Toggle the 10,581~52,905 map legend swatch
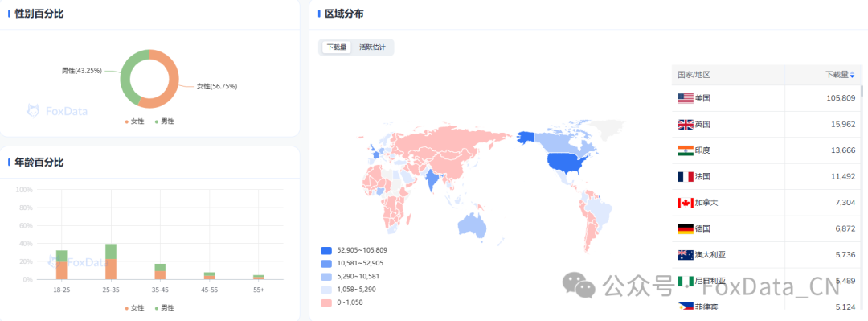Viewport: 868px width, 321px height. tap(326, 263)
